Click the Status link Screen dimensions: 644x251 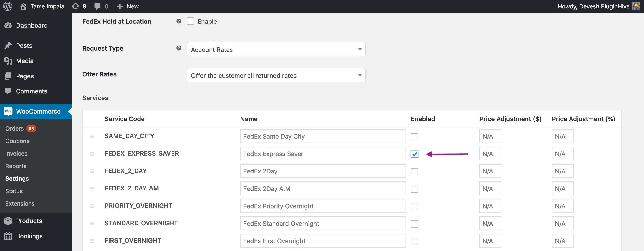click(14, 191)
